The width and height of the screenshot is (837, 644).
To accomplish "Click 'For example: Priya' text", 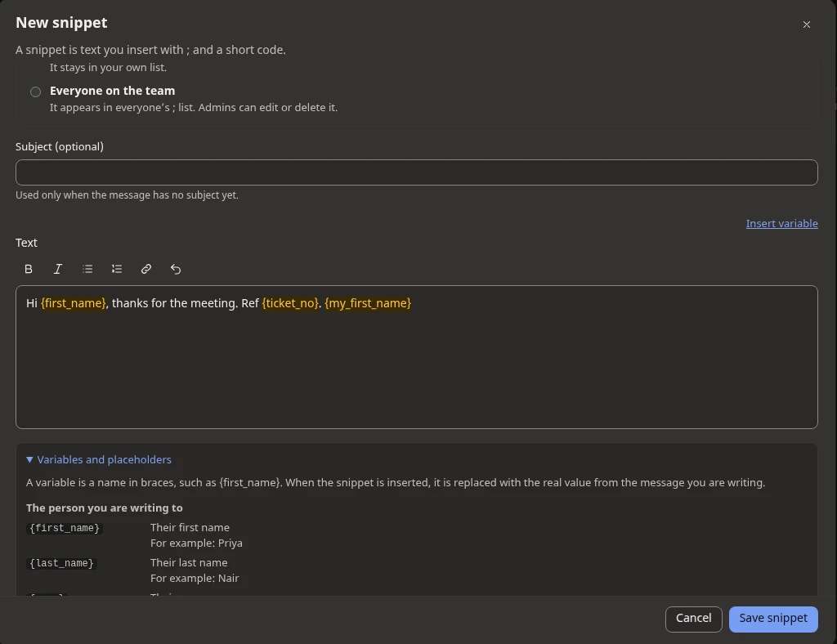I will pos(196,543).
